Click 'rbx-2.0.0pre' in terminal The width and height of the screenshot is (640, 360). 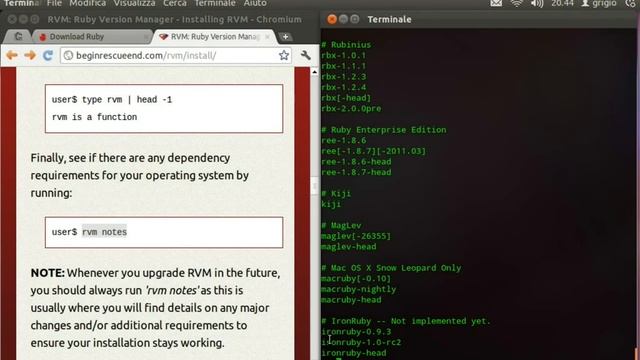click(x=351, y=109)
